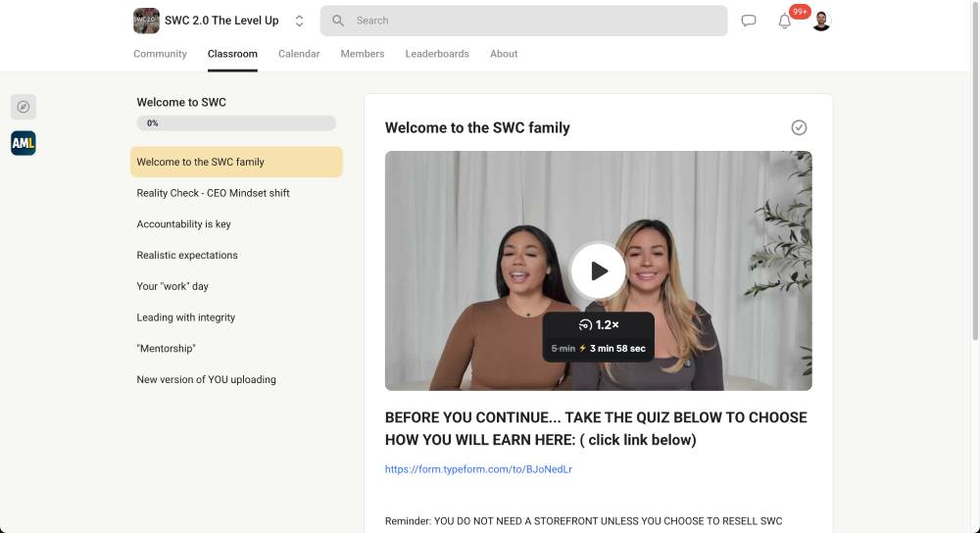Screen dimensions: 980x533
Task: Open the typeform quiz link
Action: tap(478, 469)
